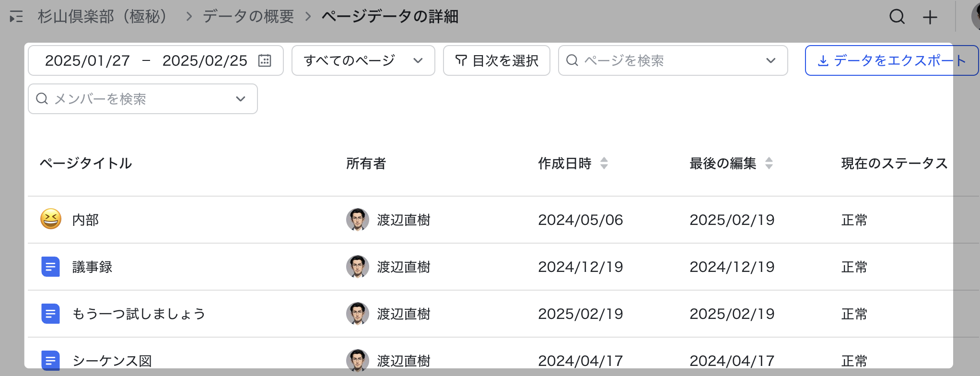Screen dimensions: 980x376
Task: Sort the table by 最後の編集 column
Action: coord(769,164)
